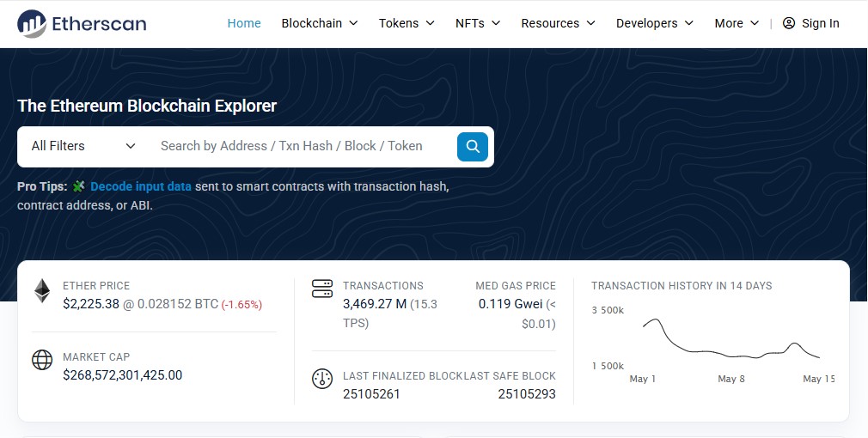Click the Sign In user icon

[x=789, y=23]
